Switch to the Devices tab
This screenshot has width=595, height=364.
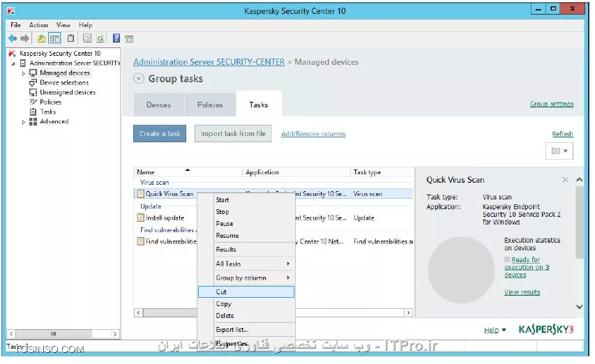coord(158,105)
